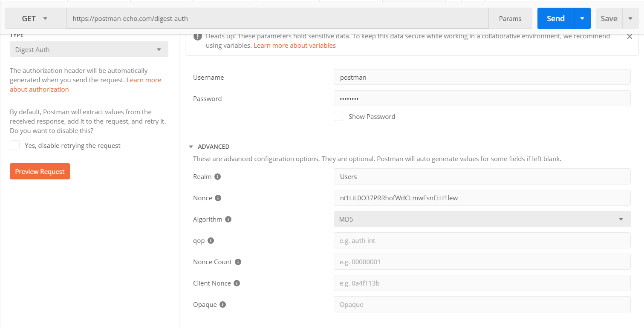Click the Params button

coord(510,18)
